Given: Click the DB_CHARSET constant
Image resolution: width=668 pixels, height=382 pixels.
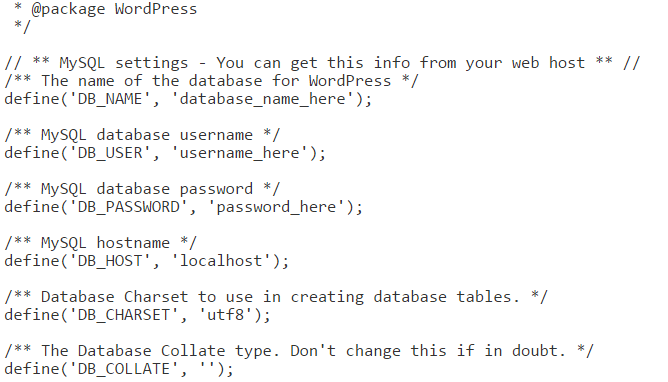Looking at the screenshot, I should (124, 315).
